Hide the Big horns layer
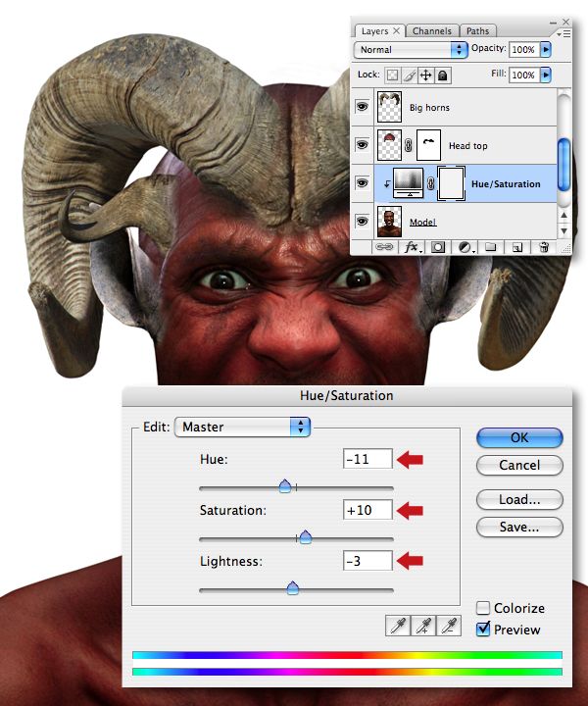 click(363, 107)
